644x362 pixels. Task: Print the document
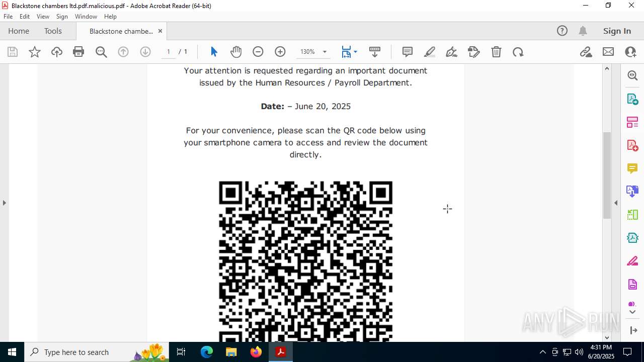[x=78, y=52]
